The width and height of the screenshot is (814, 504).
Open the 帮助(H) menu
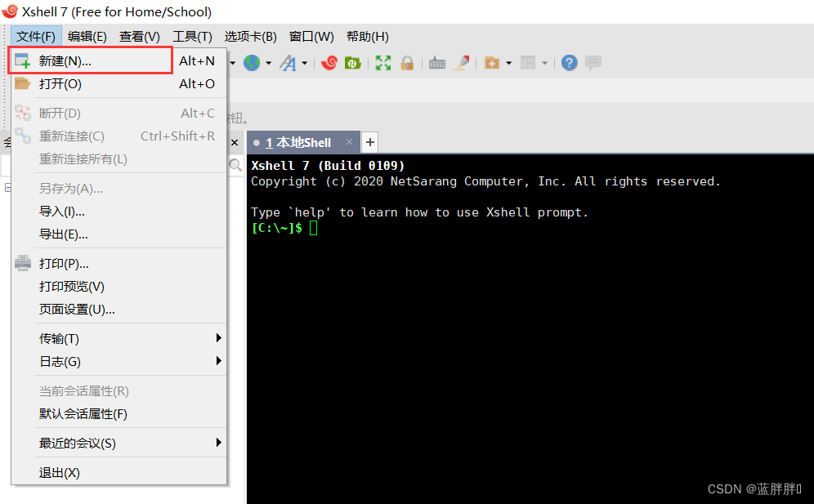[x=368, y=36]
